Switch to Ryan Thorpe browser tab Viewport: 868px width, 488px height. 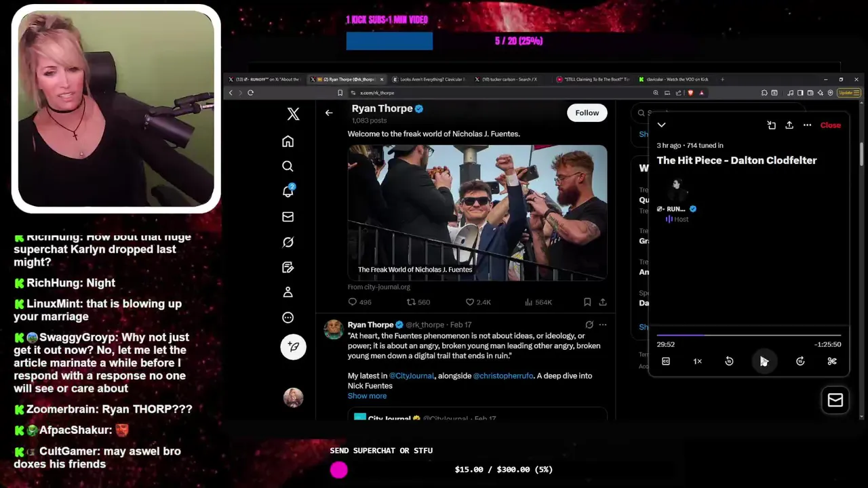click(346, 79)
